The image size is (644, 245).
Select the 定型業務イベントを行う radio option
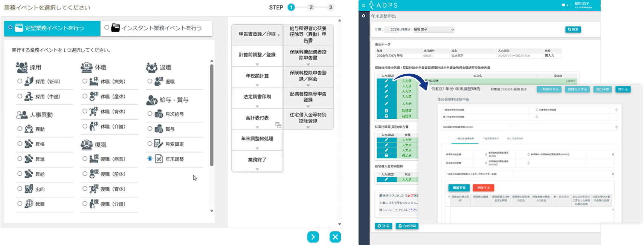10,28
